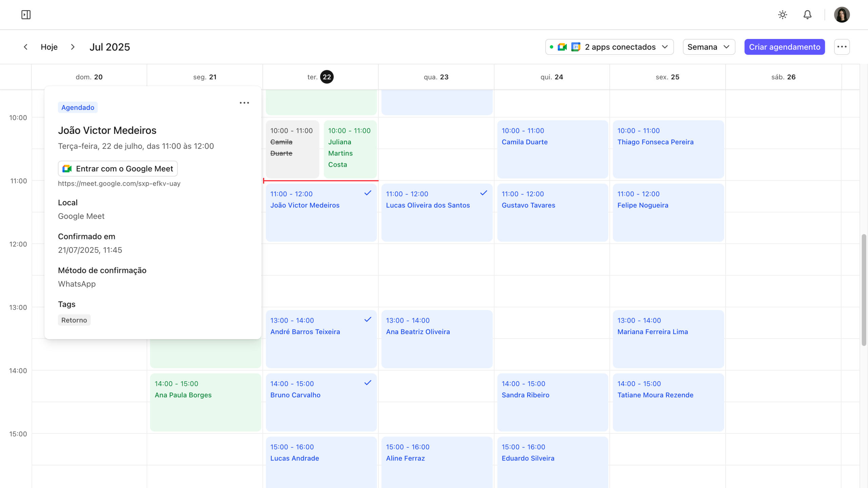Click Criar agendamento button

click(x=785, y=47)
